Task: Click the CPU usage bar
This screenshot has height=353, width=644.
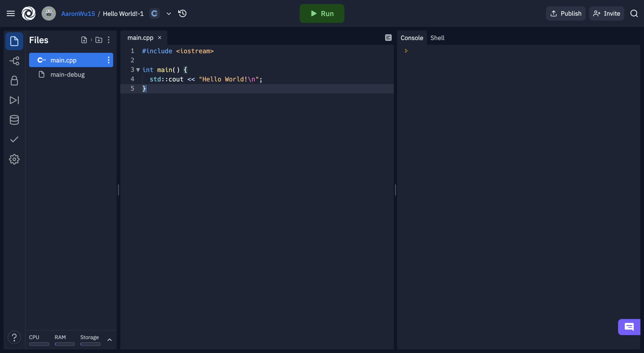Action: (x=39, y=344)
